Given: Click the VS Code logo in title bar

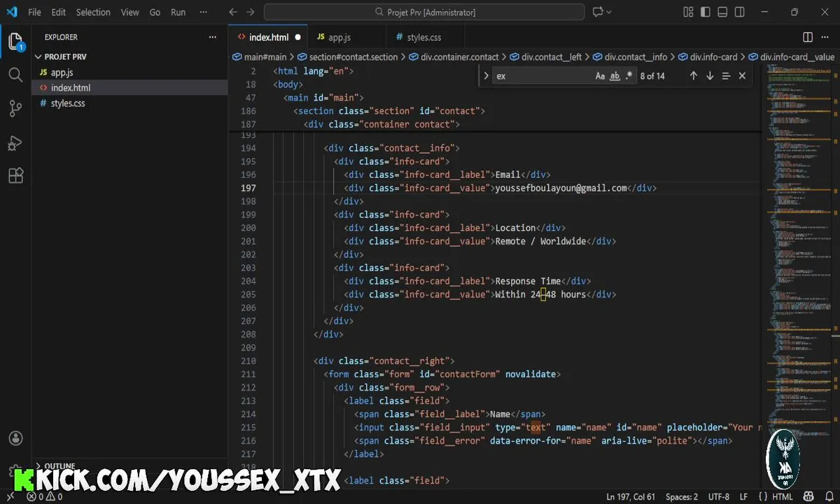Looking at the screenshot, I should [11, 12].
